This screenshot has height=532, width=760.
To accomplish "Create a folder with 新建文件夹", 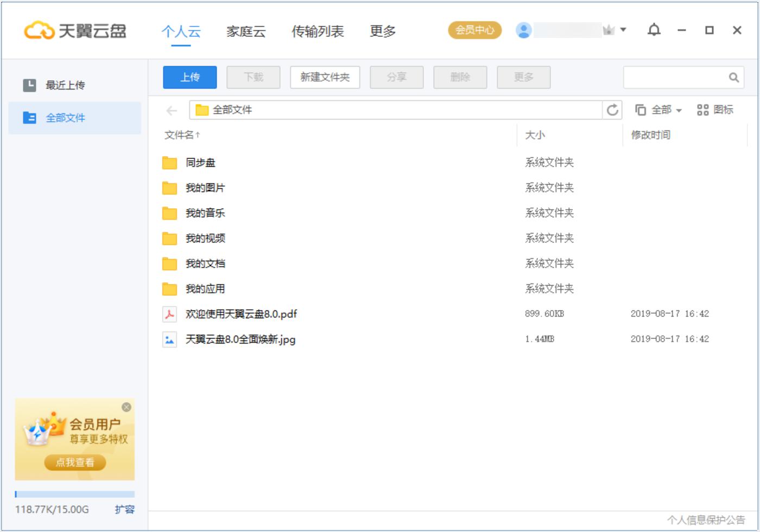I will (x=325, y=77).
